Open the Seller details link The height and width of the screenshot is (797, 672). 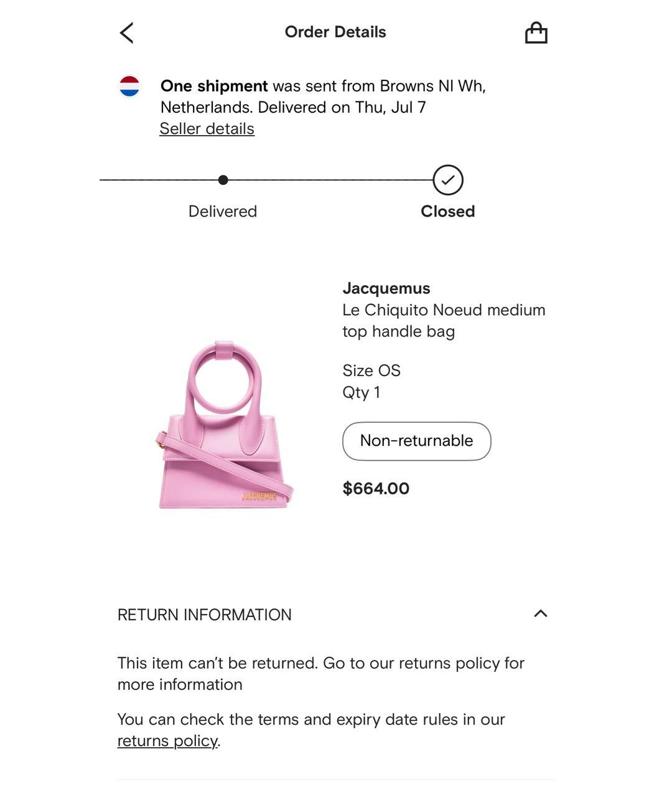point(207,129)
